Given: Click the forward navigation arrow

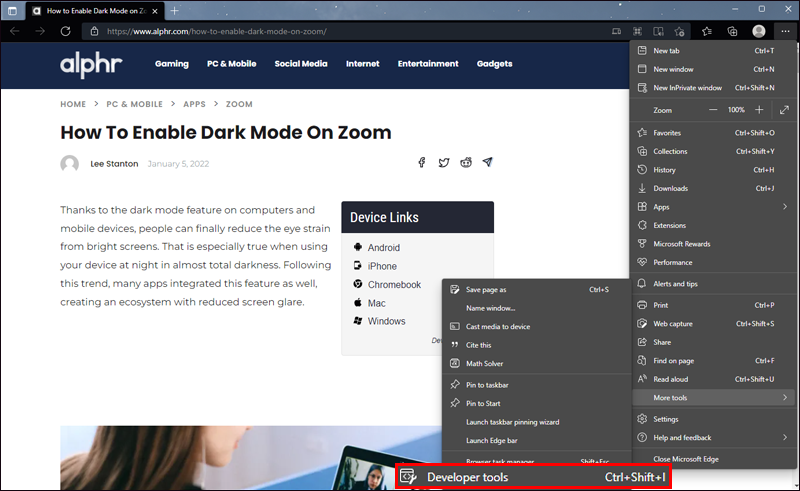Looking at the screenshot, I should (40, 31).
